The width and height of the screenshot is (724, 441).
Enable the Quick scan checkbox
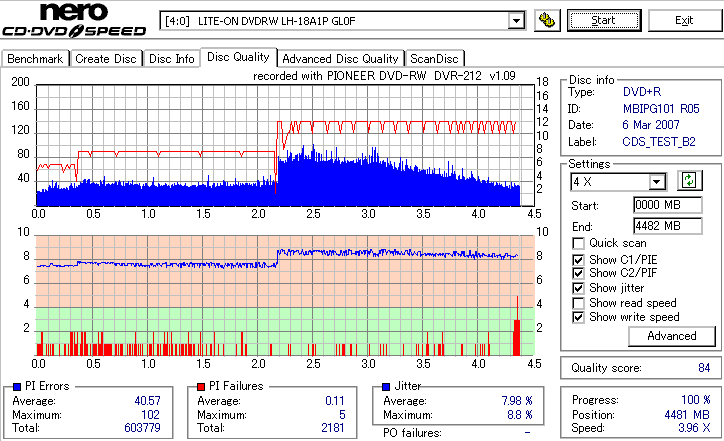click(x=578, y=243)
